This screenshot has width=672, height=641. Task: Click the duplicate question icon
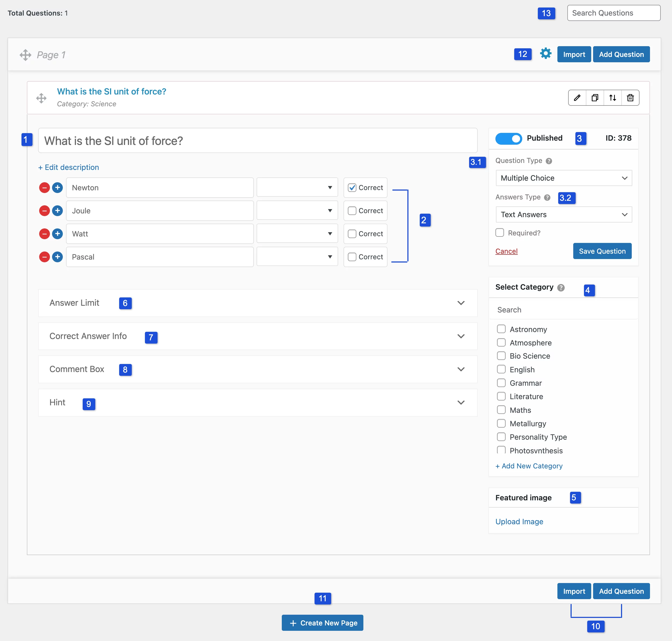pos(595,98)
